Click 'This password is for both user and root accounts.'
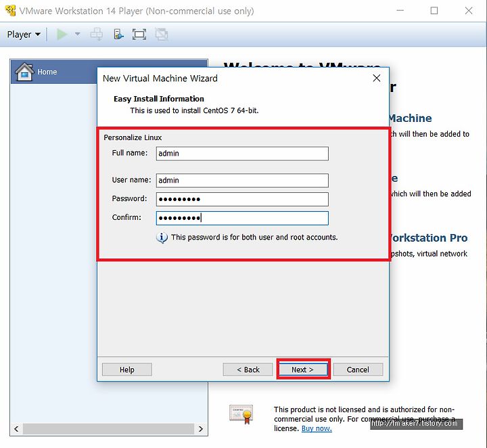This screenshot has width=487, height=448. click(x=254, y=238)
